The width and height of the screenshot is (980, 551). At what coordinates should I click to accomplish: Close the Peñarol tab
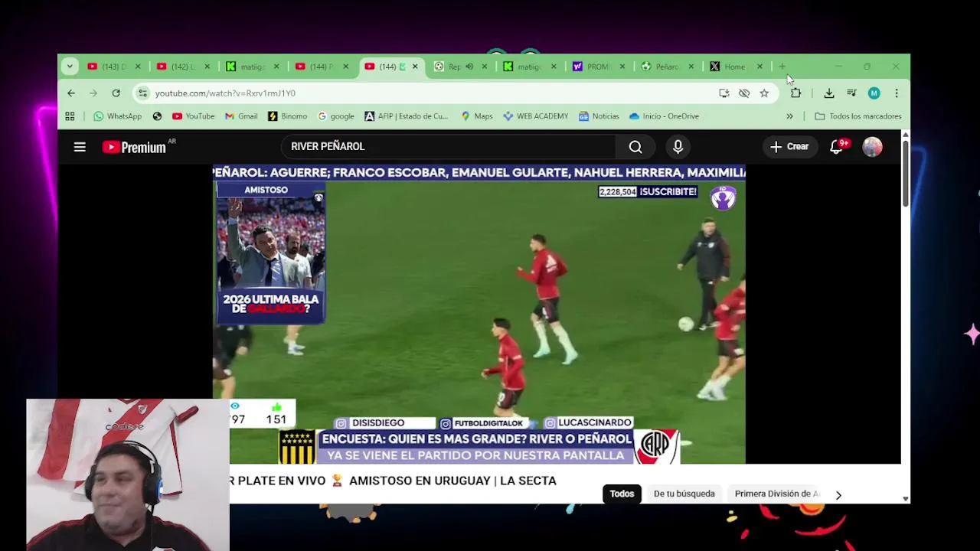pos(691,67)
